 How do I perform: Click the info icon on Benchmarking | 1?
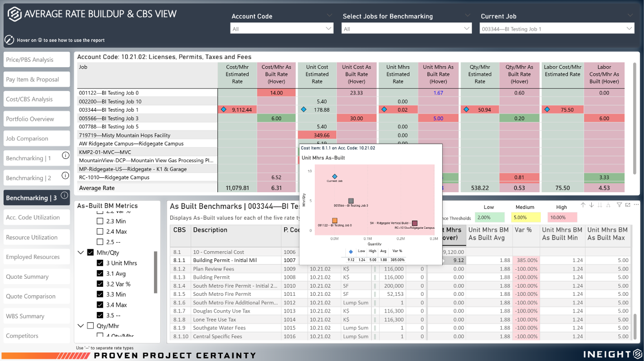coord(65,156)
